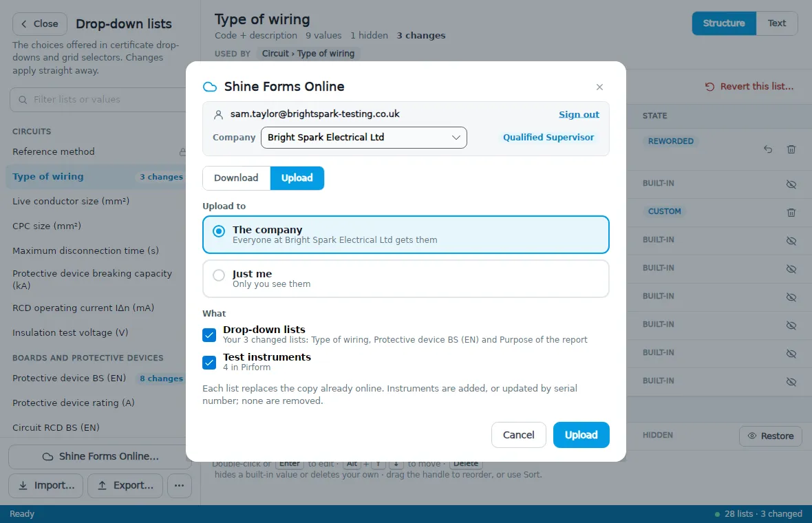This screenshot has height=523, width=812.
Task: Select the Upload tab beside Download
Action: 297,178
